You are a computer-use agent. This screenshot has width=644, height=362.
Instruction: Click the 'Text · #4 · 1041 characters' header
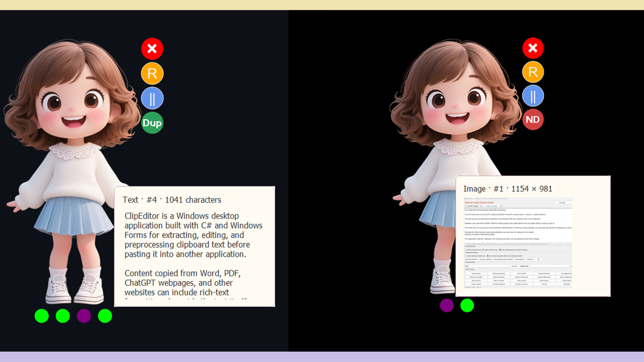click(x=172, y=200)
